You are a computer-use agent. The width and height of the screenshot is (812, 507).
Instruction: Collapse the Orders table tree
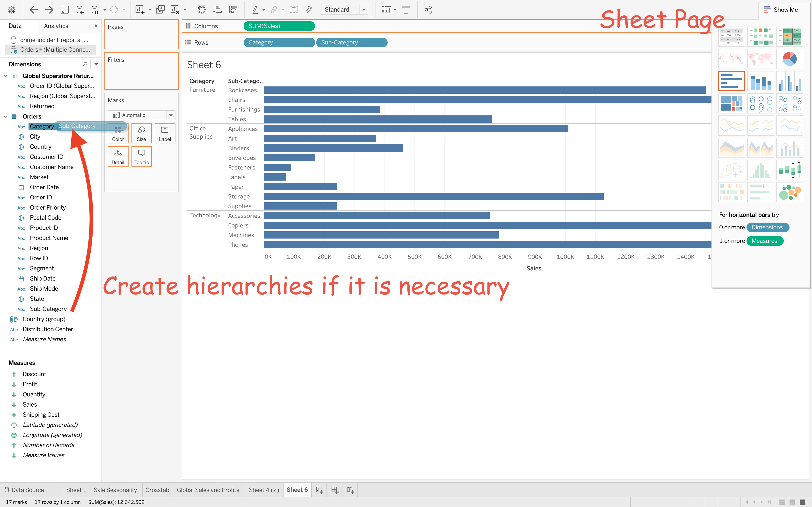coord(5,116)
